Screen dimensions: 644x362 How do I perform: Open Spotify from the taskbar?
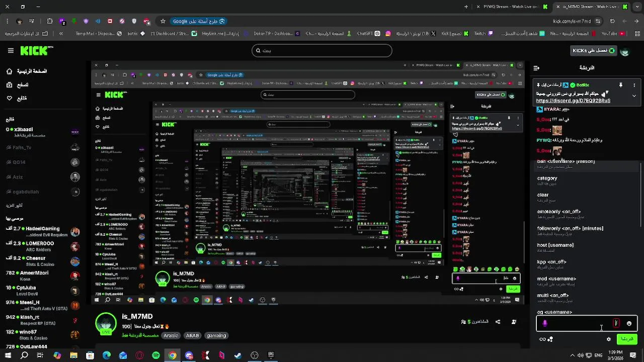tap(156, 355)
